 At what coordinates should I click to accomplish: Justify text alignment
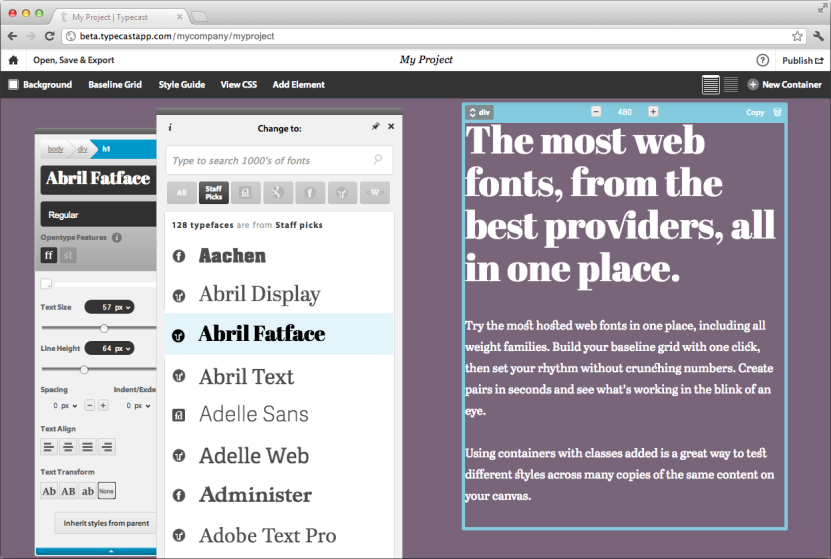[x=87, y=447]
